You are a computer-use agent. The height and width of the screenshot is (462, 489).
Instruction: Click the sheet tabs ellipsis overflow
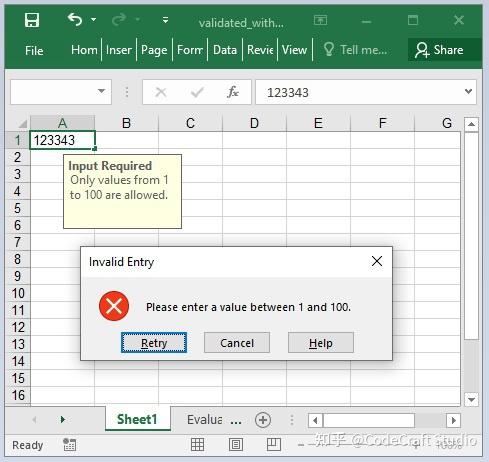pos(236,422)
